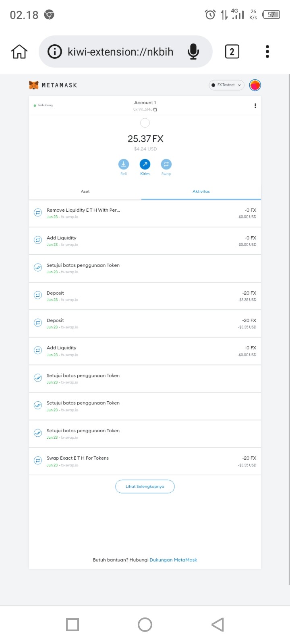Open the tab switcher showing 2 tabs
Viewport: 290px width, 644px height.
click(232, 52)
